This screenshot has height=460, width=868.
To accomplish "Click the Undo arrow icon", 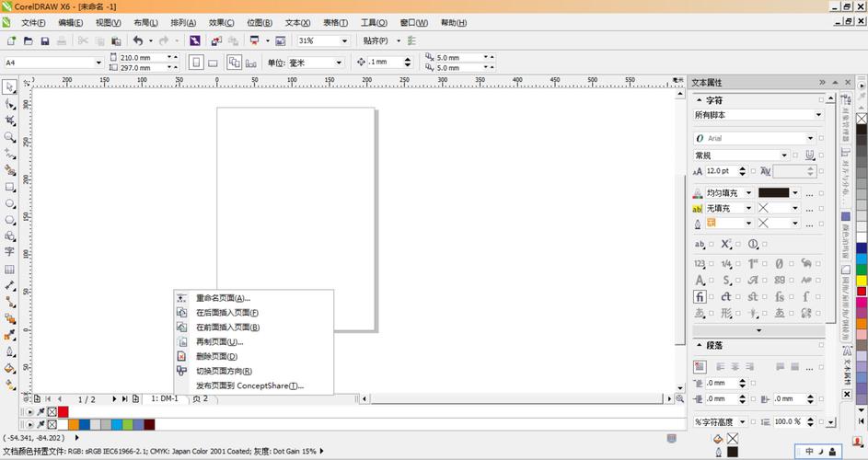I will [138, 41].
